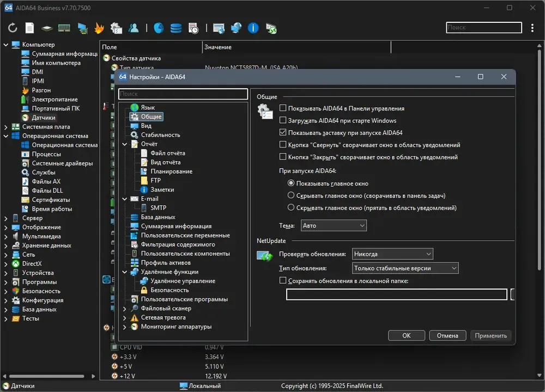Click the flame stability test toolbar icon
Viewport: 545px width, 392px height.
99,28
